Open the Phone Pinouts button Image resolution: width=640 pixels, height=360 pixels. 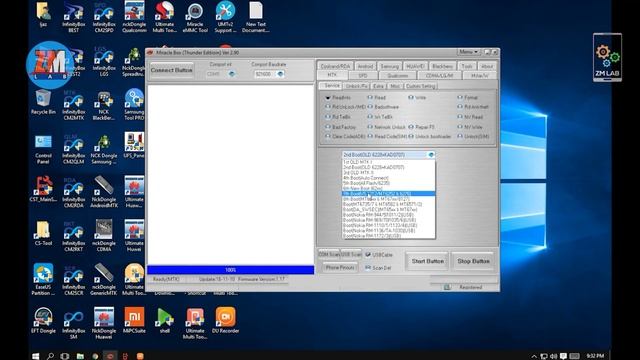(340, 268)
